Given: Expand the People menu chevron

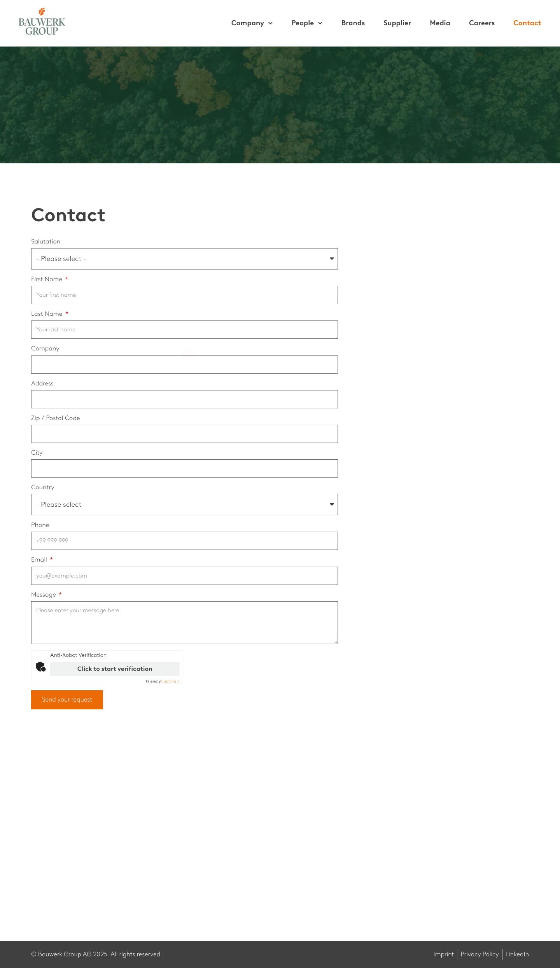Looking at the screenshot, I should [320, 23].
